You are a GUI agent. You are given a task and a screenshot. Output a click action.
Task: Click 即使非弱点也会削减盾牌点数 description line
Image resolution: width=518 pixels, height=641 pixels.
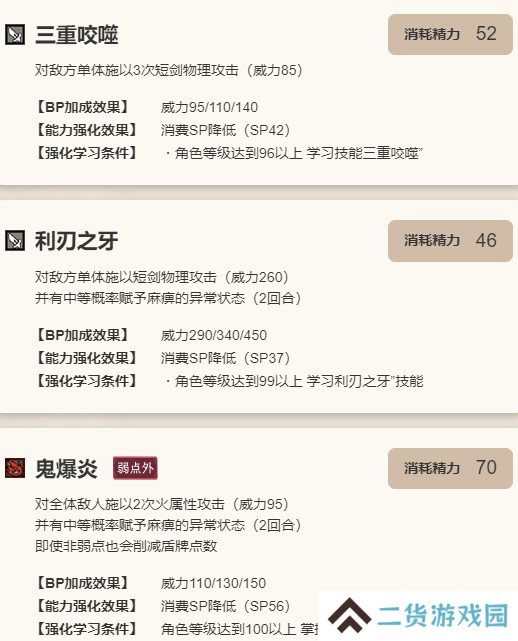[x=126, y=546]
